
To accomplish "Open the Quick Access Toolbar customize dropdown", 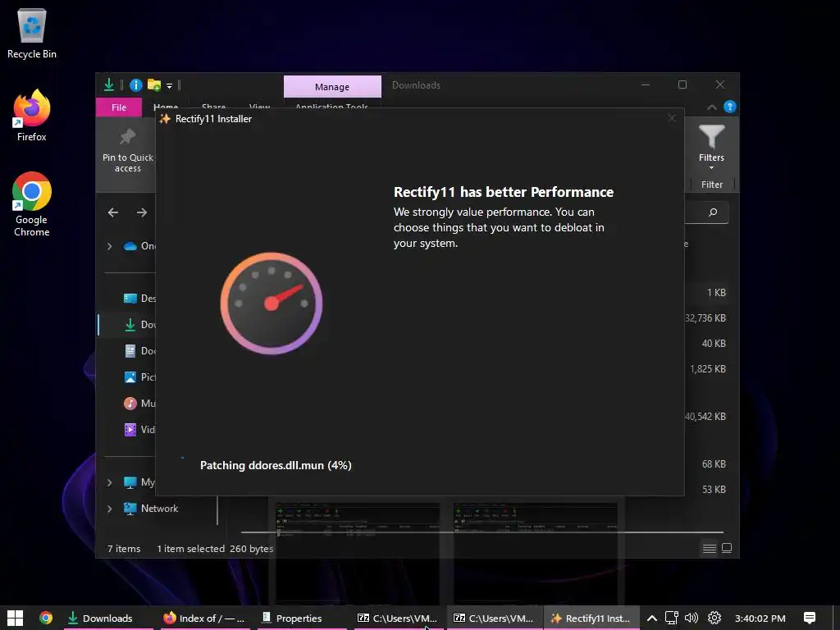I will tap(169, 85).
